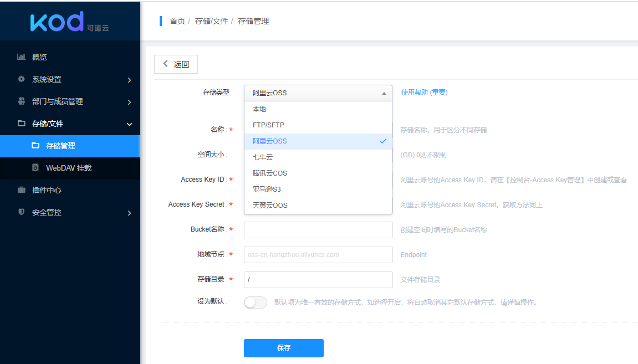Open WebDAV 挂载 in the sidebar
638x364 pixels.
70,168
